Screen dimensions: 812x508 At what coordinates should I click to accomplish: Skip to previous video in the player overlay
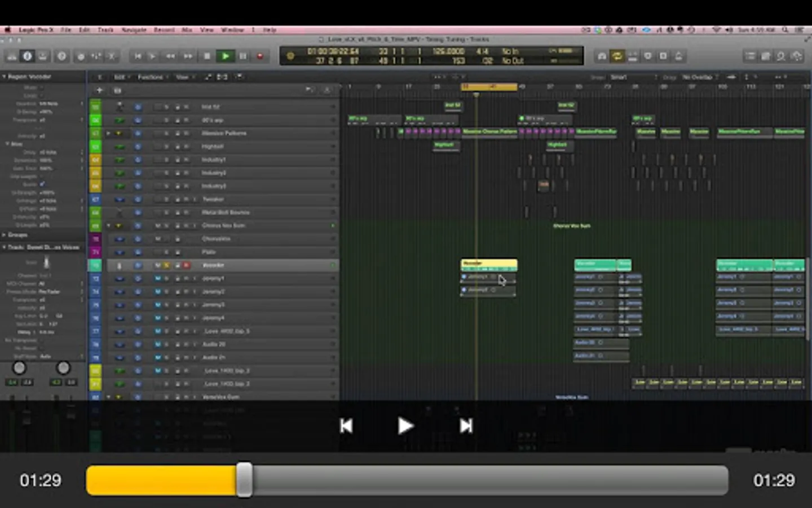point(346,426)
